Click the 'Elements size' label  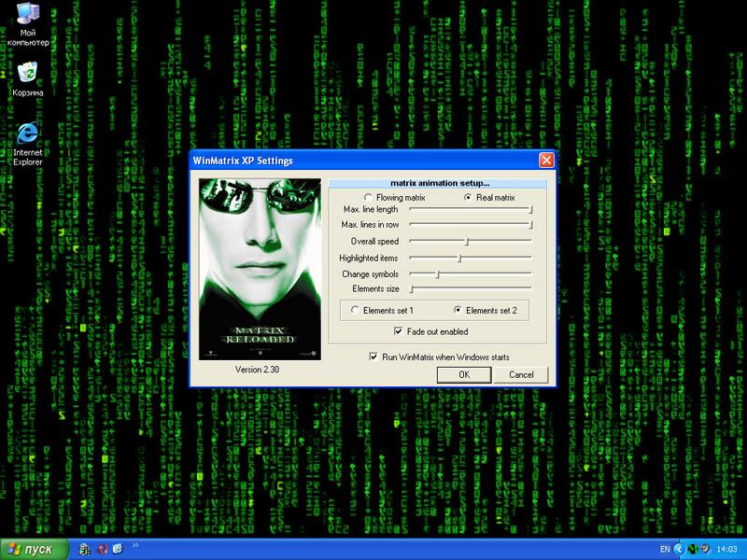pyautogui.click(x=375, y=288)
